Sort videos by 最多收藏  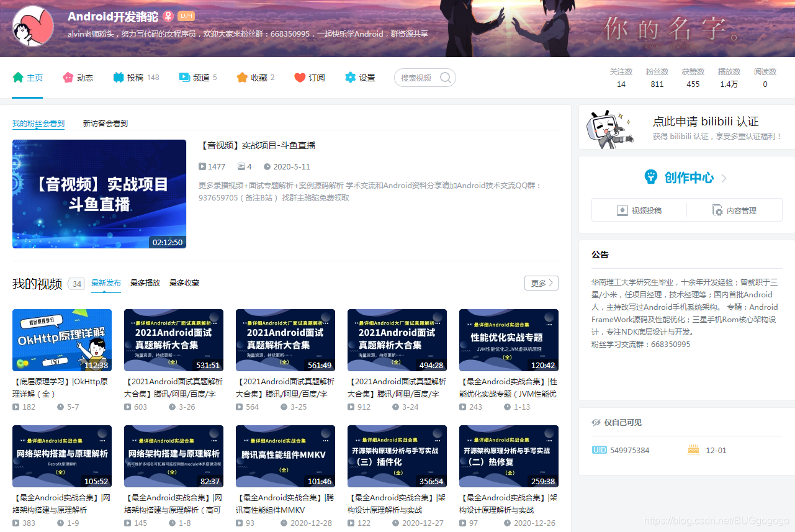(184, 283)
